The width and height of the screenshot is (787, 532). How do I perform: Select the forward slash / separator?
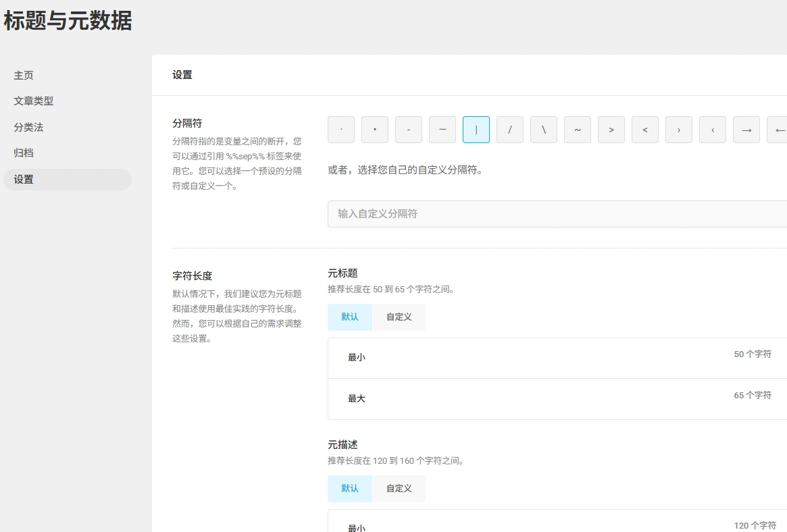[510, 130]
